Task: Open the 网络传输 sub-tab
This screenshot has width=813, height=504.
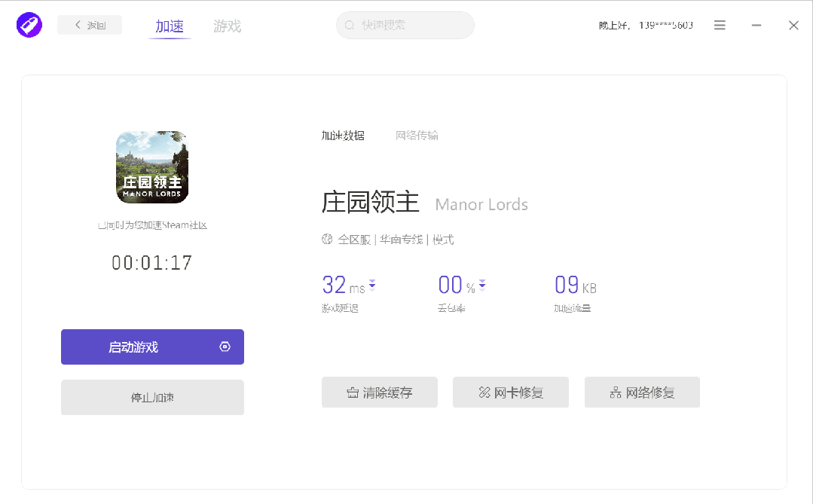Action: click(417, 136)
